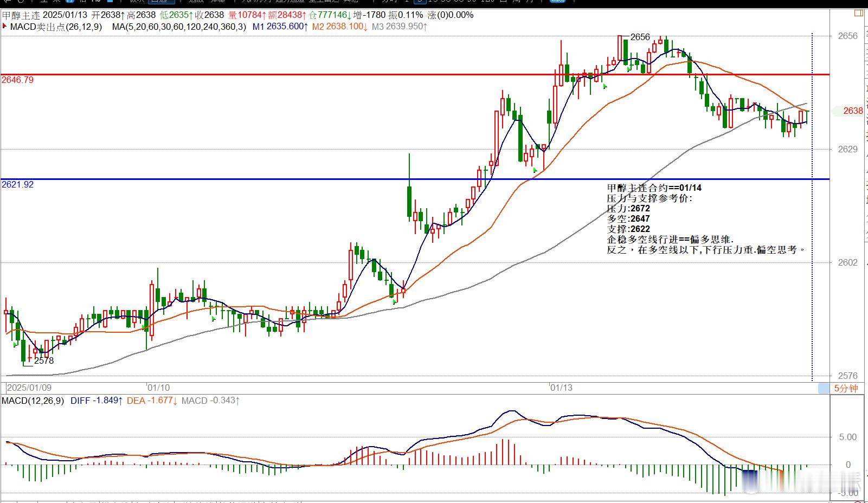Click the 2576 price axis label
This screenshot has width=868, height=503.
point(848,376)
